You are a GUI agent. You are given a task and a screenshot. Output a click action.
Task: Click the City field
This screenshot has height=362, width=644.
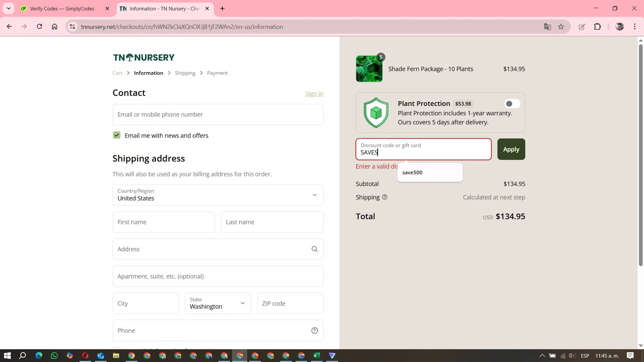tap(146, 303)
